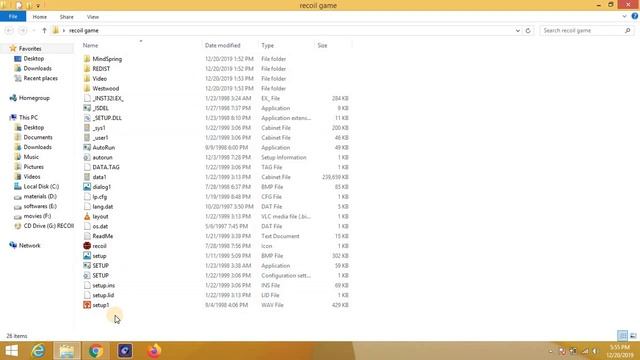The width and height of the screenshot is (640, 360).
Task: Switch to details view icon in status bar
Action: click(622, 336)
